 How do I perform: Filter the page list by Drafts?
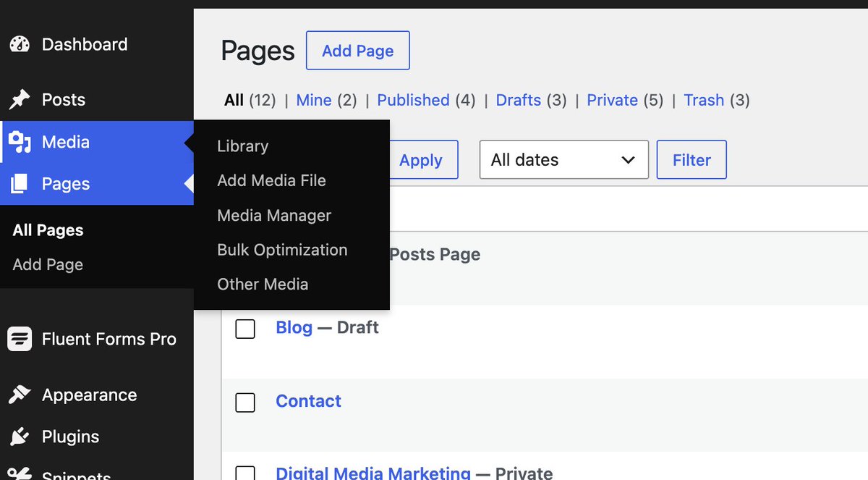(x=519, y=100)
